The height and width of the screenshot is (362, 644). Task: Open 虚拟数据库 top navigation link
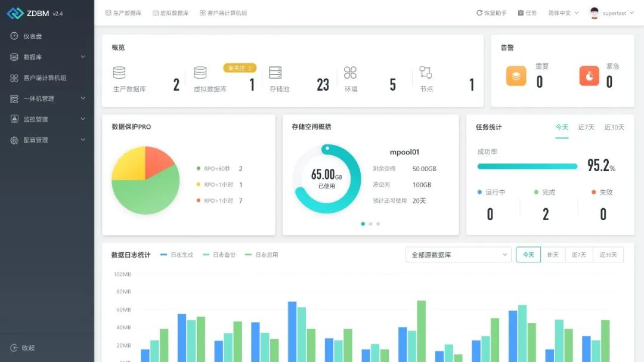tap(171, 13)
